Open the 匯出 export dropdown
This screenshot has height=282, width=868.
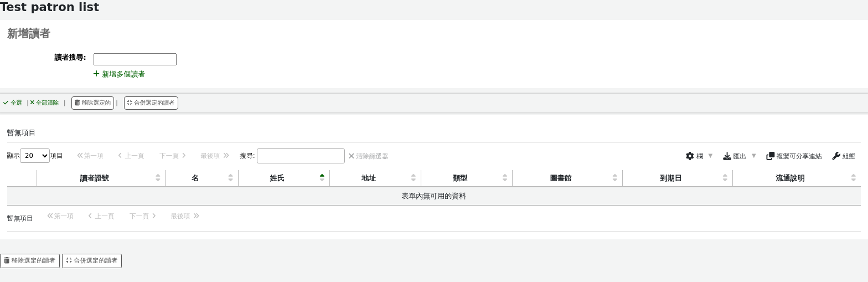(x=739, y=156)
